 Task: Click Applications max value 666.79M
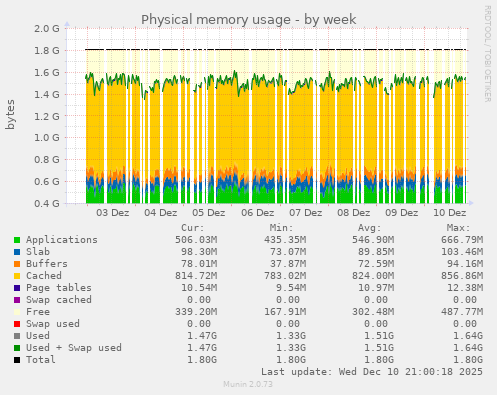pyautogui.click(x=462, y=240)
